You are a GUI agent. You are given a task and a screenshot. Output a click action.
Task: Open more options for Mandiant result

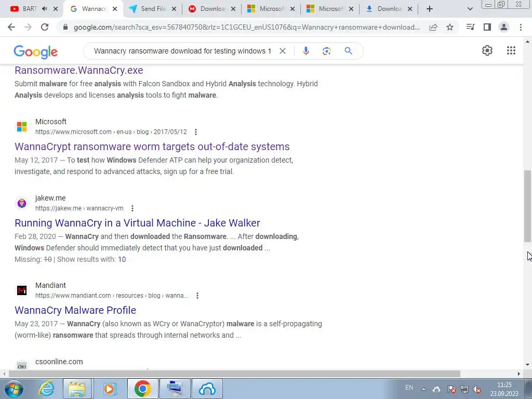tap(197, 296)
